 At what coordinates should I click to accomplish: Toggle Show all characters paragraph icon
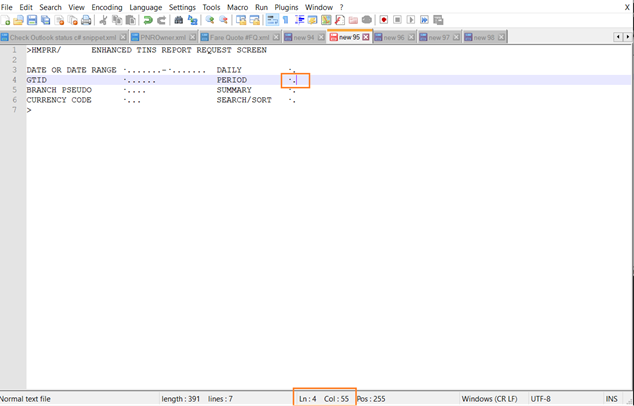click(285, 20)
